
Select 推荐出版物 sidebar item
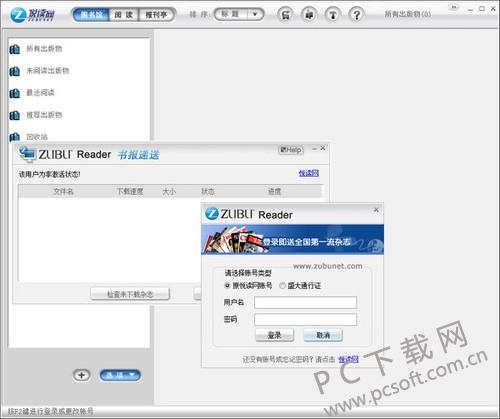(x=44, y=115)
